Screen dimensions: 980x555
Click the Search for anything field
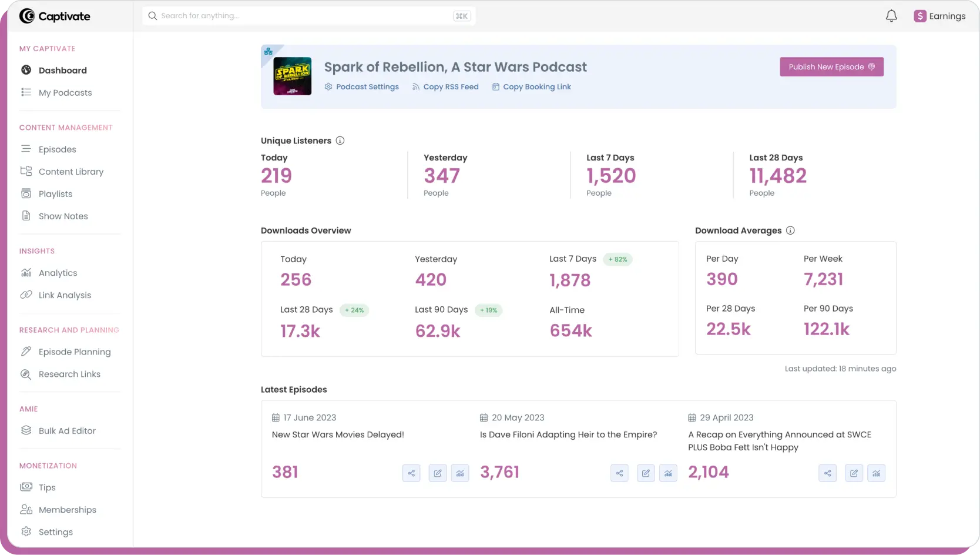coord(308,16)
